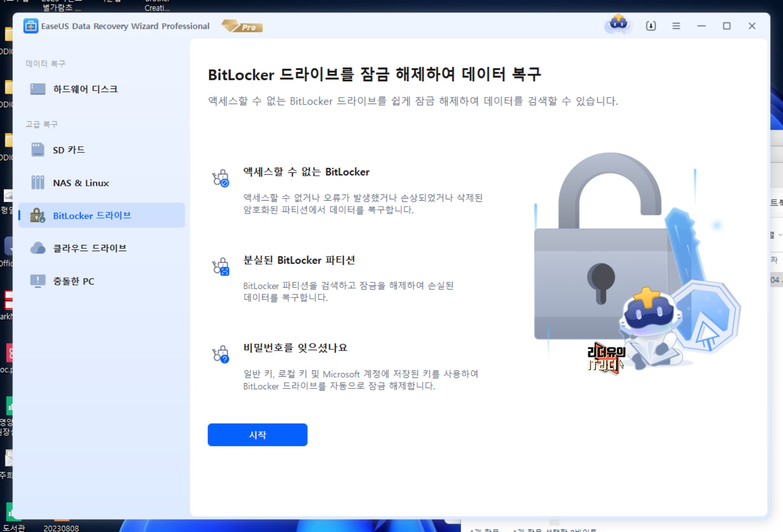This screenshot has height=532, width=783.
Task: Click the blue 시작 start button
Action: pos(257,435)
